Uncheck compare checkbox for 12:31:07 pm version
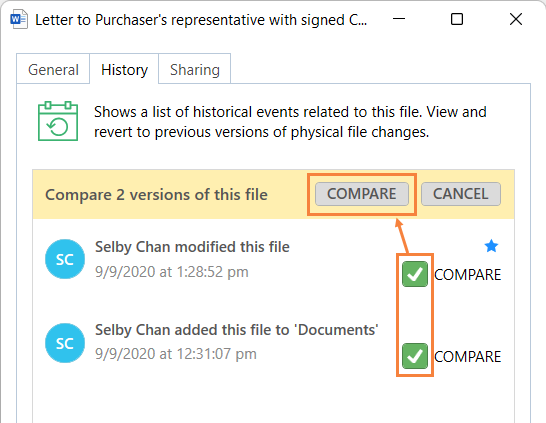Image resolution: width=546 pixels, height=423 pixels. [x=415, y=356]
